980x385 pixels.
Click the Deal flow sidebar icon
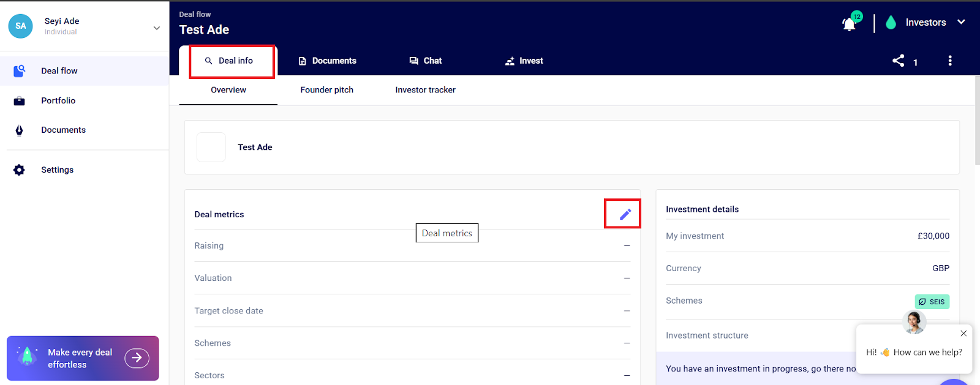(x=19, y=71)
